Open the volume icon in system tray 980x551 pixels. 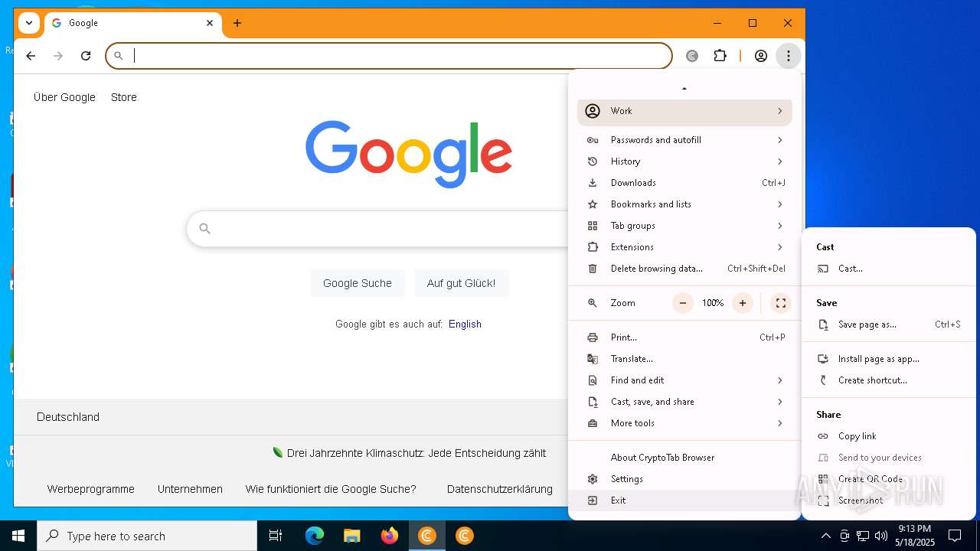pos(881,536)
